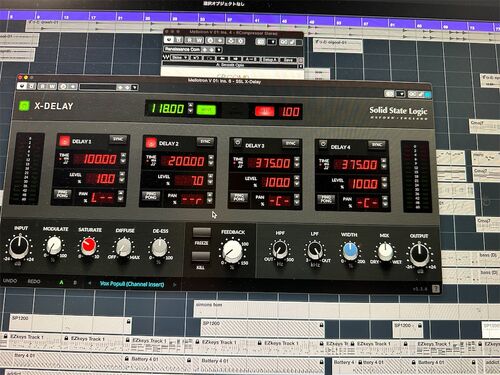Click the MODULATE knob

54,246
